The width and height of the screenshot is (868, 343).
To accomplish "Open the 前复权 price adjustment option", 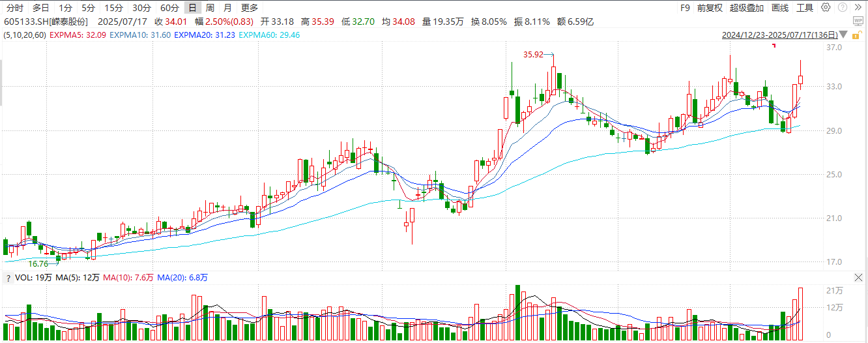I will [x=710, y=8].
